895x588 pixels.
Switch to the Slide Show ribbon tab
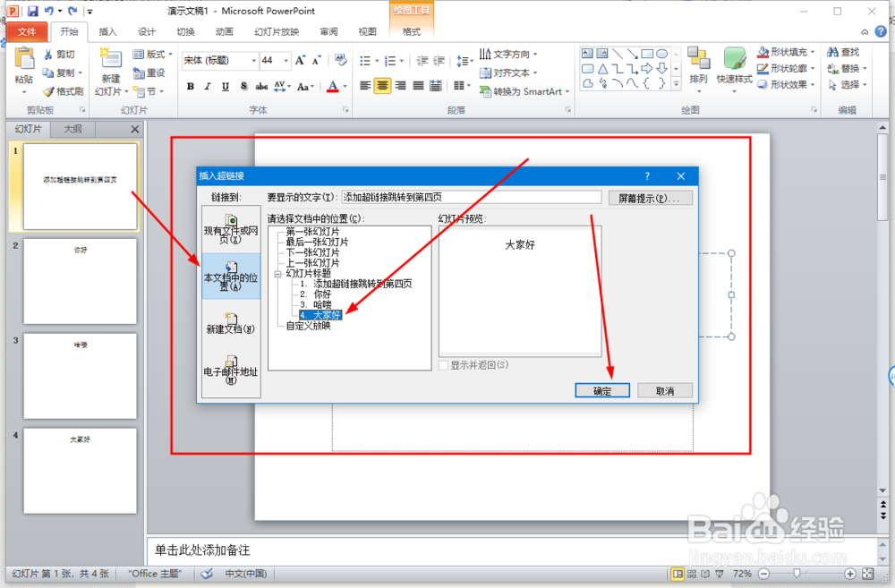(277, 31)
